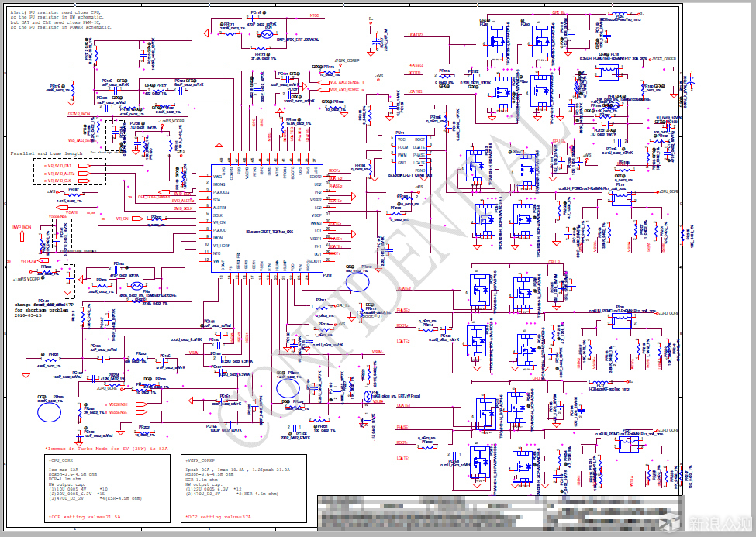The width and height of the screenshot is (756, 537).
Task: Click the SVID_SCLK net label
Action: tap(183, 208)
